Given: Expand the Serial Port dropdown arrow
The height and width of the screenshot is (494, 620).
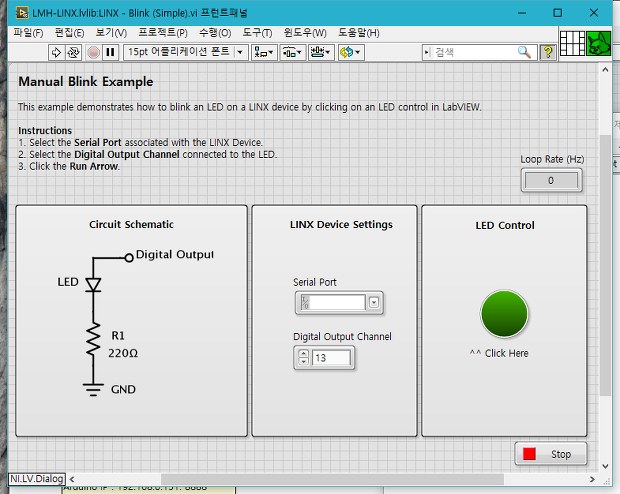Looking at the screenshot, I should pos(374,303).
